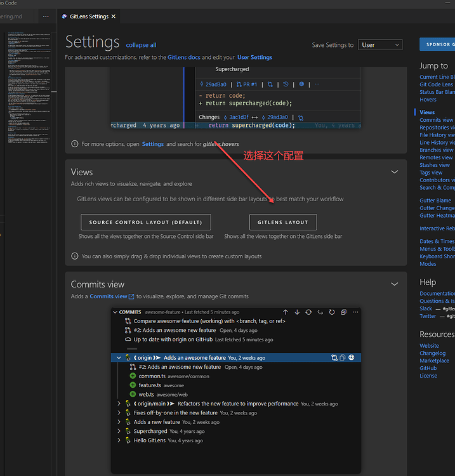Open the Marketplace resource link

pos(434,360)
